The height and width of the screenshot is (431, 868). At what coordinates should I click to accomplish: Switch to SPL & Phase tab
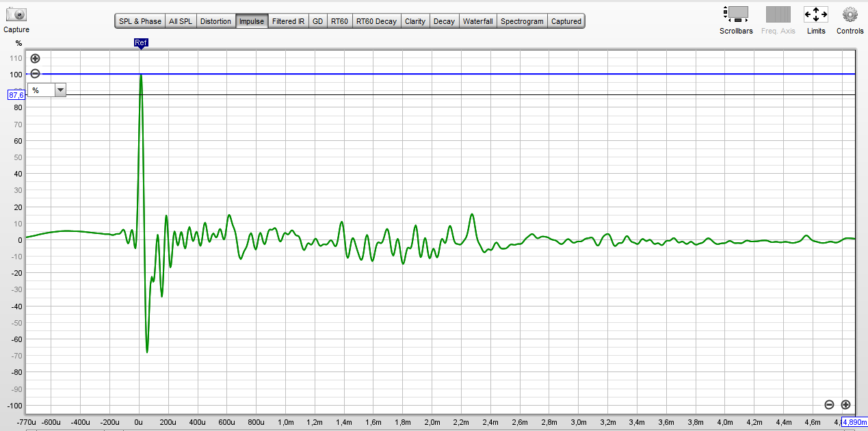[x=140, y=21]
